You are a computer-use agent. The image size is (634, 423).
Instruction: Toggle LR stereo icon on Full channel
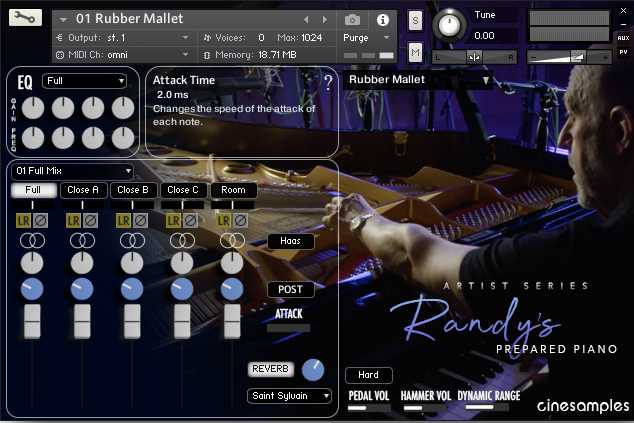[23, 221]
